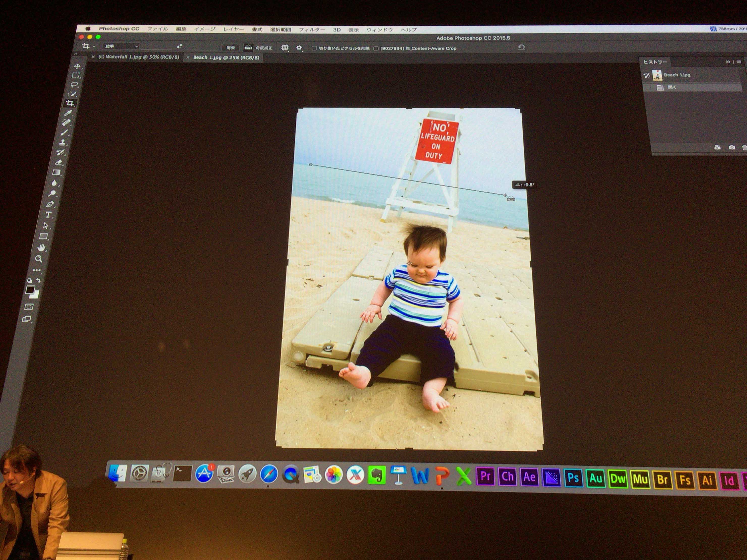Viewport: 747px width, 560px height.
Task: Open Evernote from the Dock
Action: point(377,475)
